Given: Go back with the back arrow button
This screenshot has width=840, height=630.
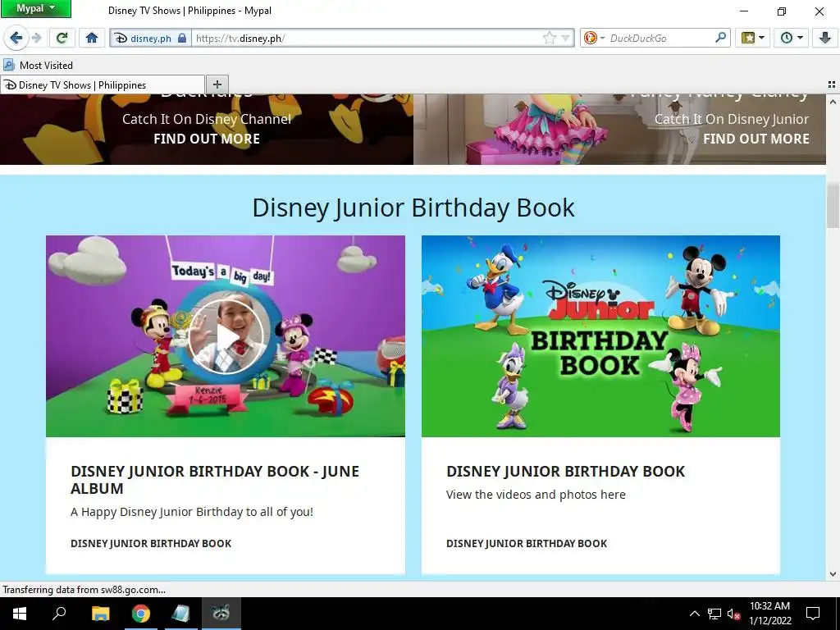Looking at the screenshot, I should click(x=16, y=38).
